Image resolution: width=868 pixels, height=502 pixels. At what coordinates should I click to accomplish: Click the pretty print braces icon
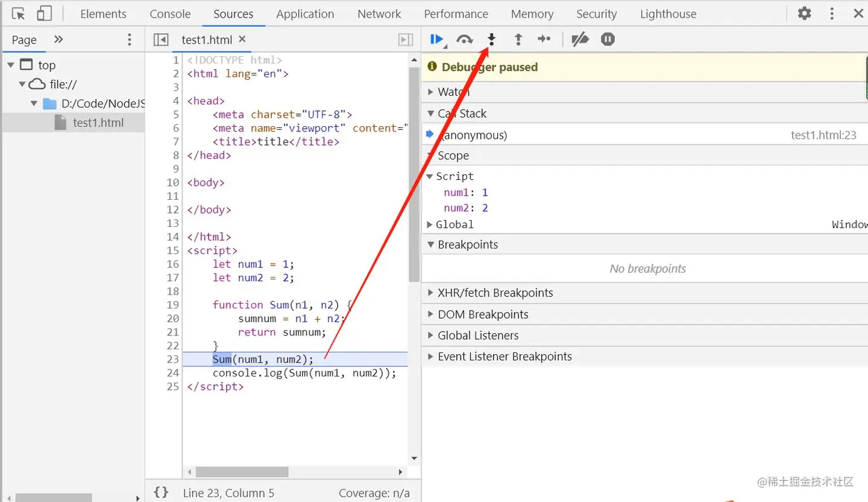[x=161, y=492]
